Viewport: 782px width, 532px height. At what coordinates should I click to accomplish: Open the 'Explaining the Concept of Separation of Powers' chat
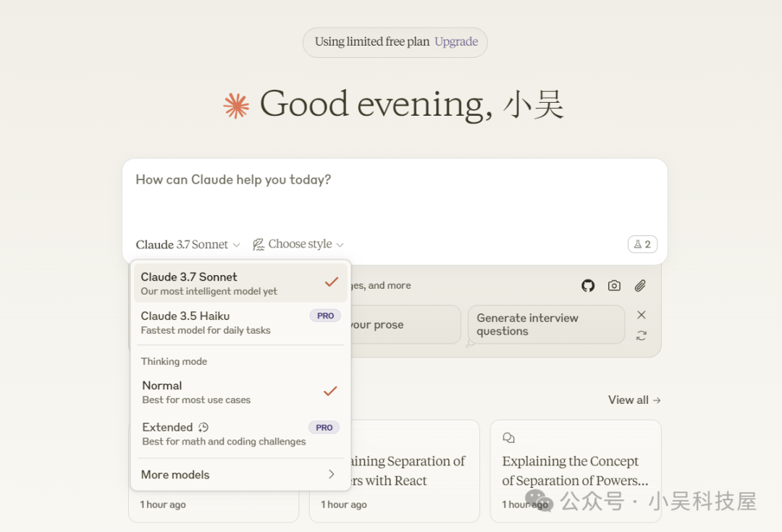(x=576, y=471)
